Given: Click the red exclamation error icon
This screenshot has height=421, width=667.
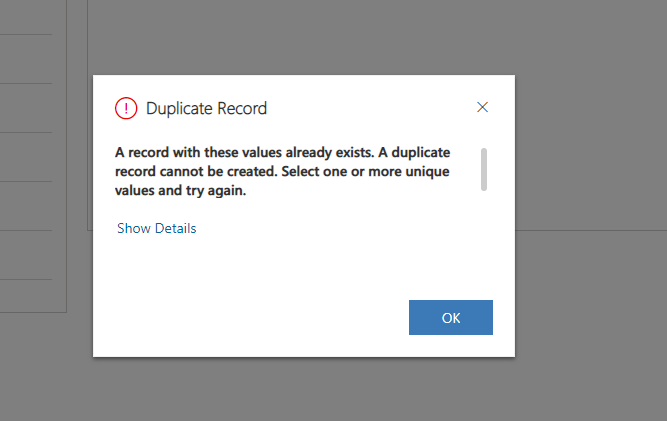Looking at the screenshot, I should point(126,108).
